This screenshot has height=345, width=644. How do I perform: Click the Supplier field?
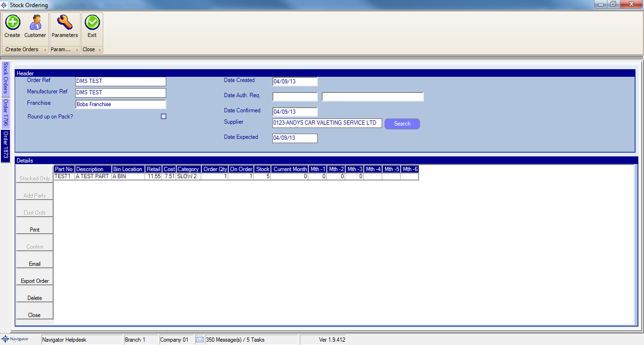[327, 123]
